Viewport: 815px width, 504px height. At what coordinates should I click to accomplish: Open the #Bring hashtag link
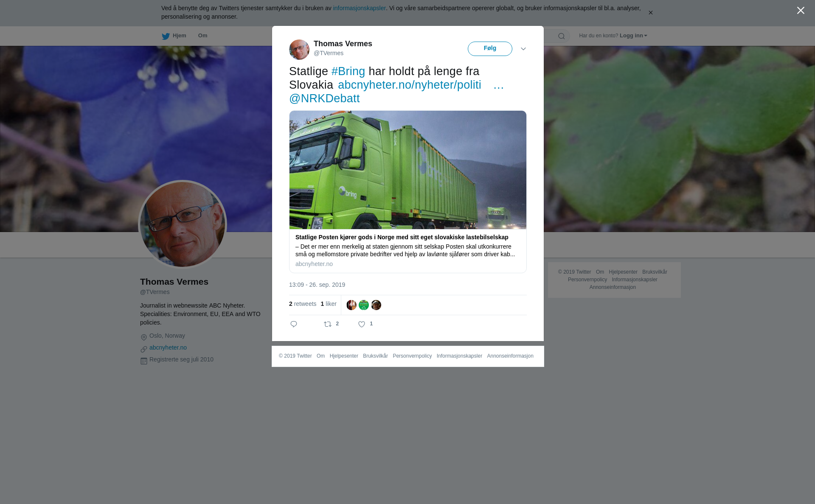(348, 71)
